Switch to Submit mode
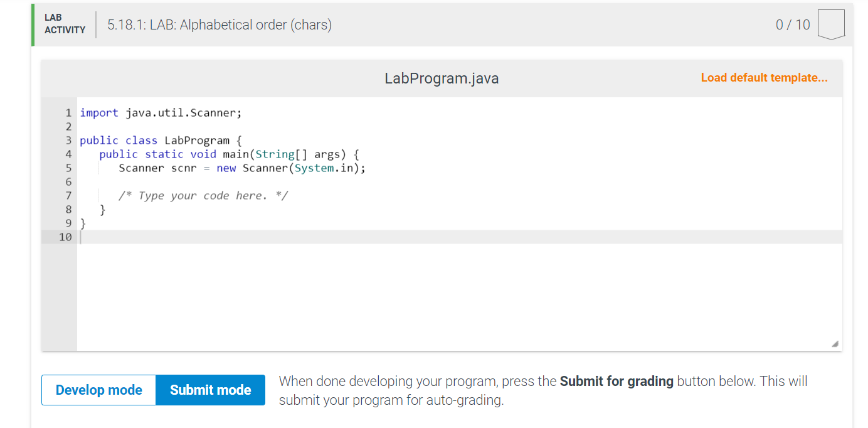 coord(210,390)
